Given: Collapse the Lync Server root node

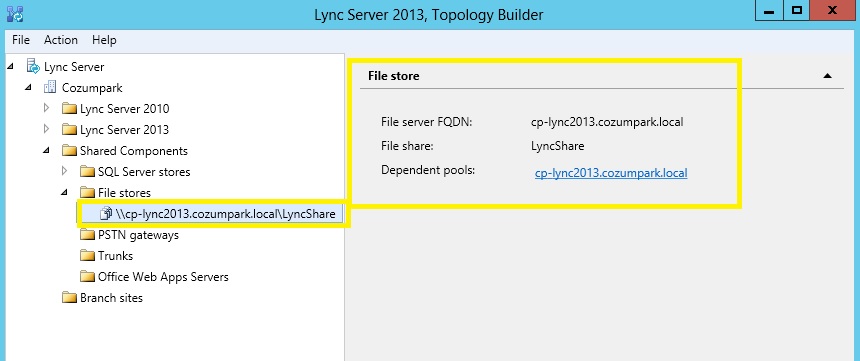Looking at the screenshot, I should (10, 67).
